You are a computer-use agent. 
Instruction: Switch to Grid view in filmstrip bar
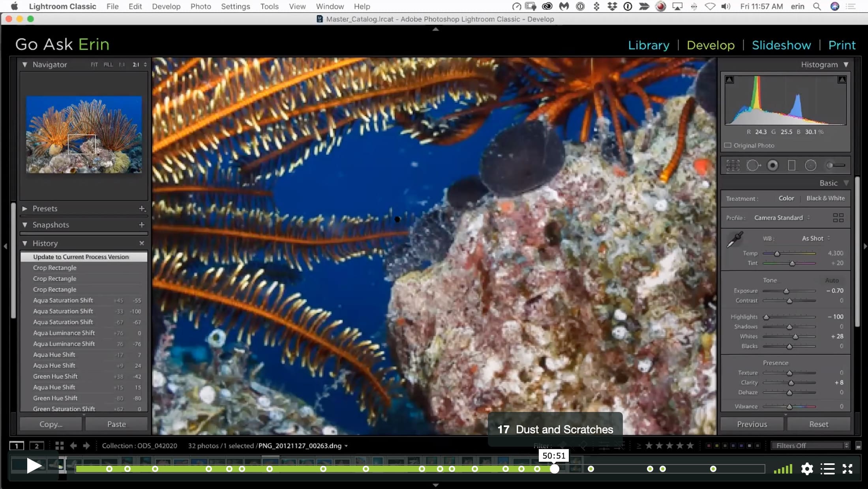tap(60, 446)
